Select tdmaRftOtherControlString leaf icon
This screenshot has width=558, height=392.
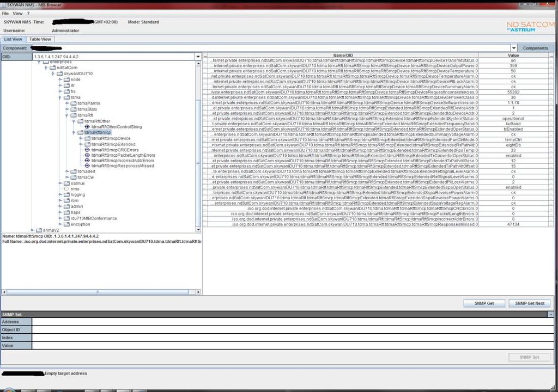(x=87, y=127)
